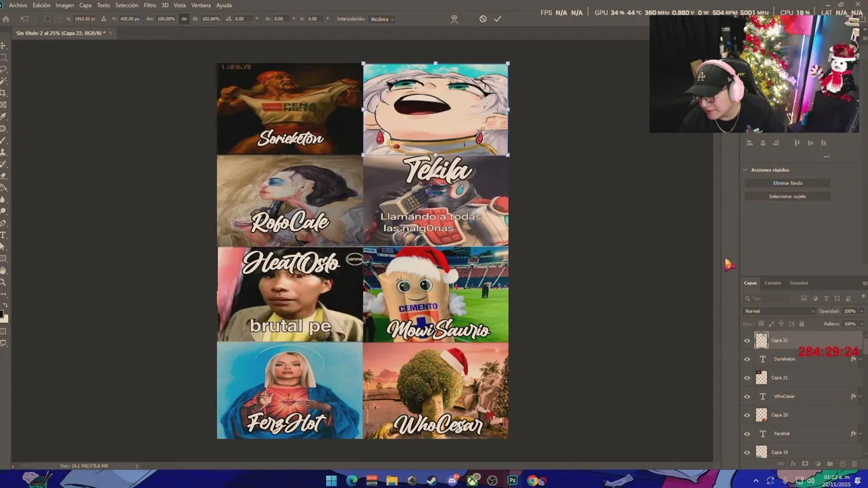The height and width of the screenshot is (488, 868).
Task: Hide layer Capa 21
Action: click(x=747, y=378)
